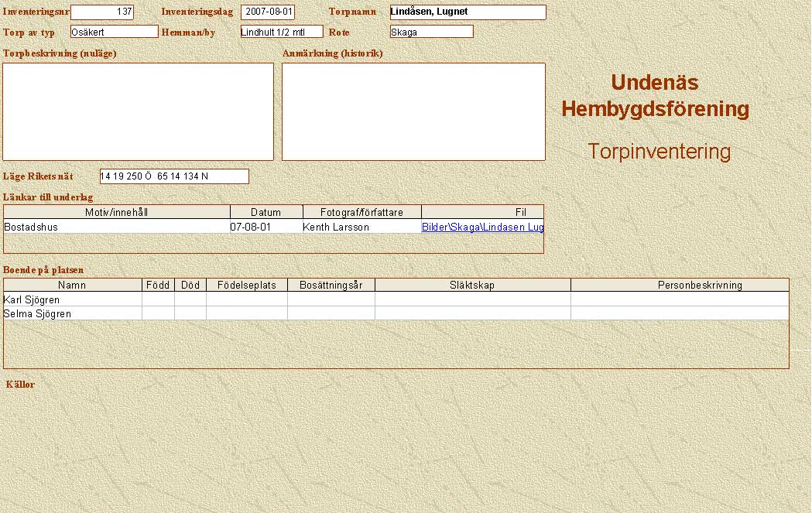Click inside the Anmärkning (historik) text box
The width and height of the screenshot is (812, 513).
[x=413, y=111]
